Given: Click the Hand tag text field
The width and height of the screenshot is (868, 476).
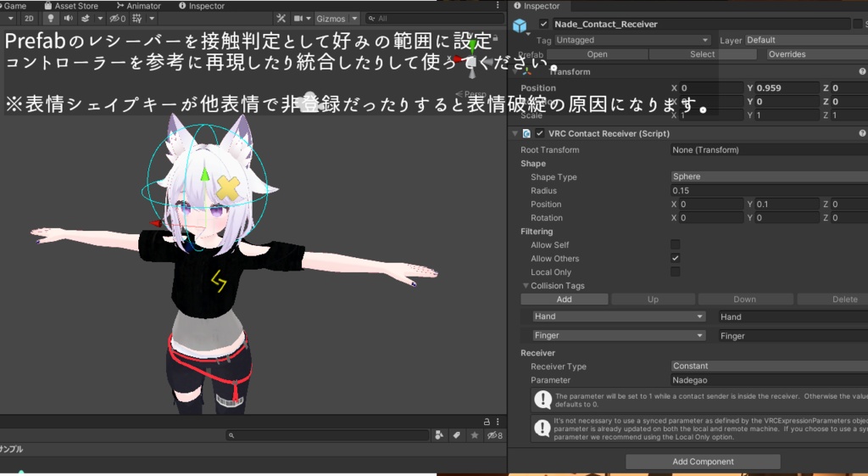Looking at the screenshot, I should pos(793,317).
